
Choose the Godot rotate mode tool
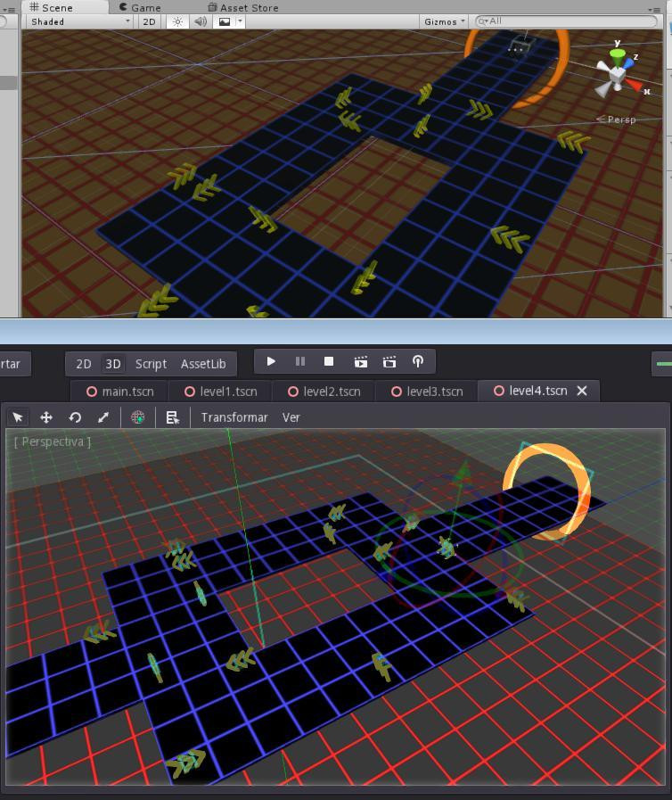(75, 417)
